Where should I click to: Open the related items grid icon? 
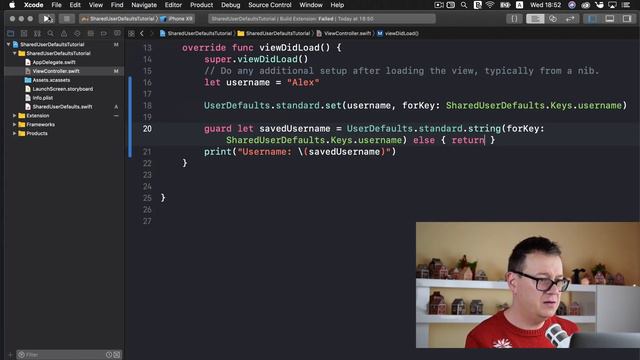pos(131,33)
